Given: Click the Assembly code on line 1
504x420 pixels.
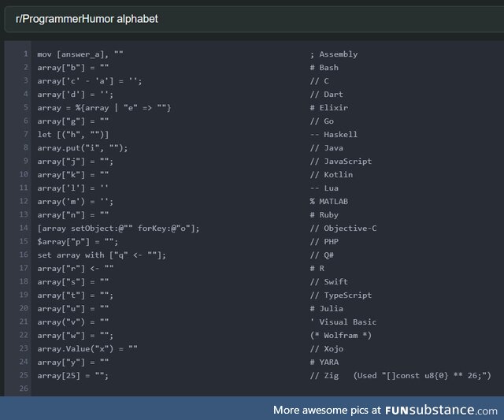Looking at the screenshot, I should click(80, 54).
